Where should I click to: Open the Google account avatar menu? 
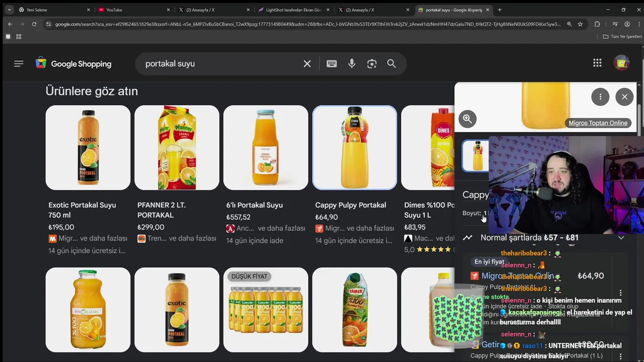tap(621, 63)
